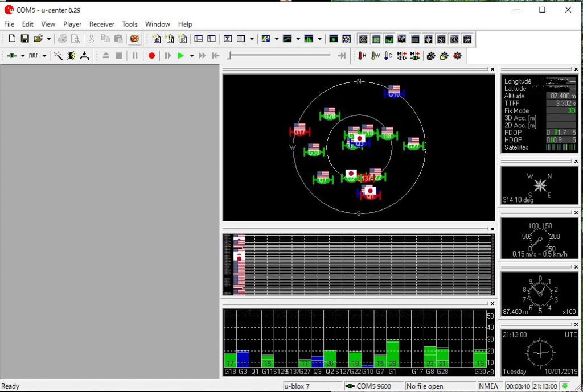Viewport: 583px width, 392px height.
Task: Click the red Record button
Action: pos(151,56)
